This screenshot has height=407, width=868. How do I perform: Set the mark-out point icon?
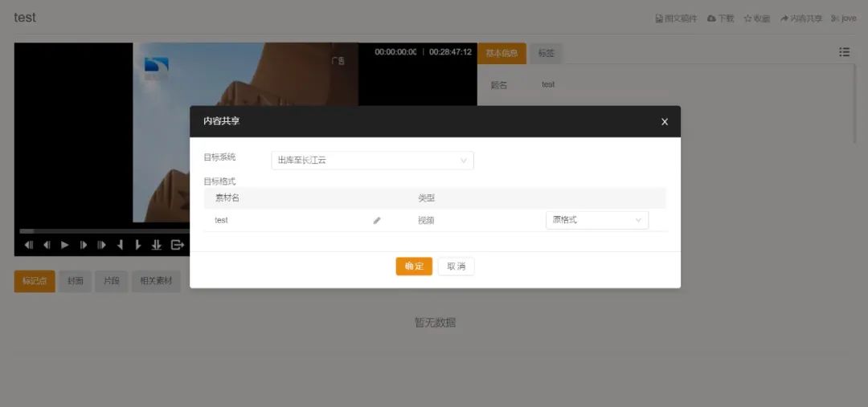[x=138, y=245]
